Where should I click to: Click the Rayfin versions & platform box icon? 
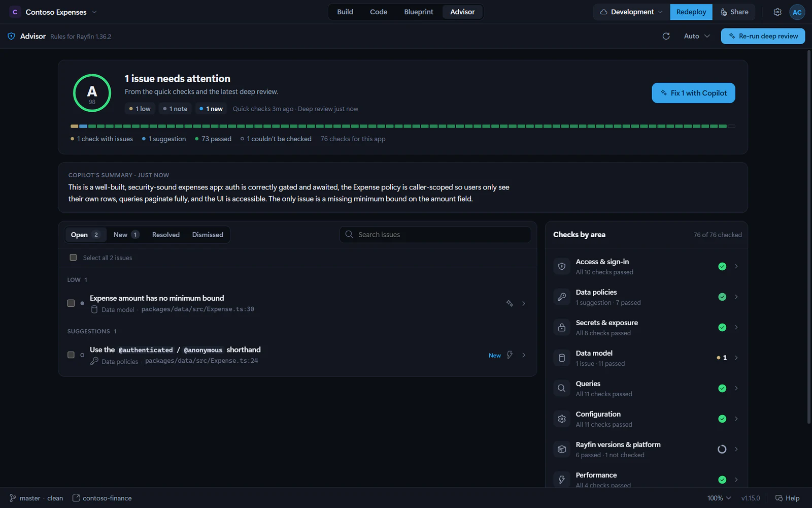point(562,449)
